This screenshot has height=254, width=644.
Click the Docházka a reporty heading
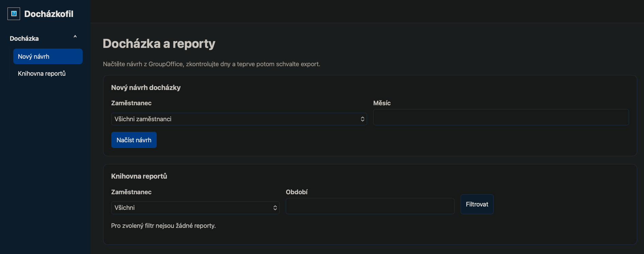pos(159,44)
